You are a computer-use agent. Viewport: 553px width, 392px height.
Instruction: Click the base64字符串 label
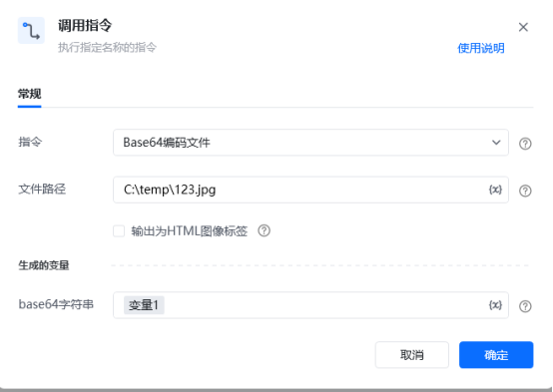56,304
